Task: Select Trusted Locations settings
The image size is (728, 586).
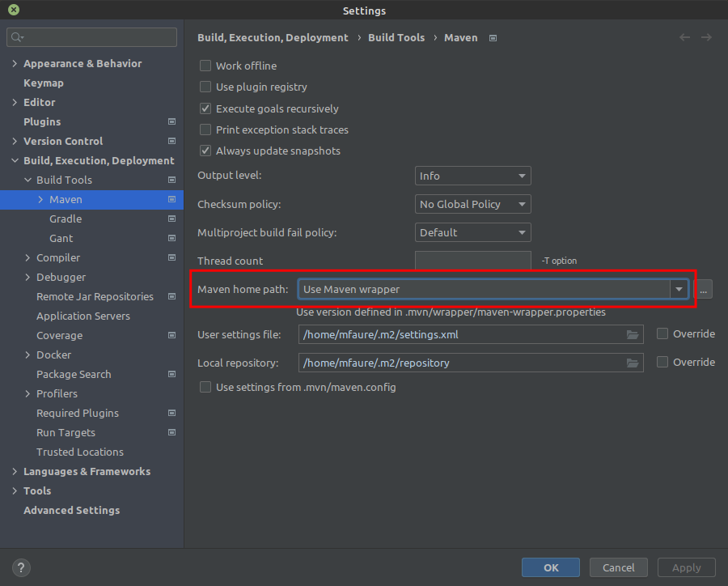Action: pos(80,452)
